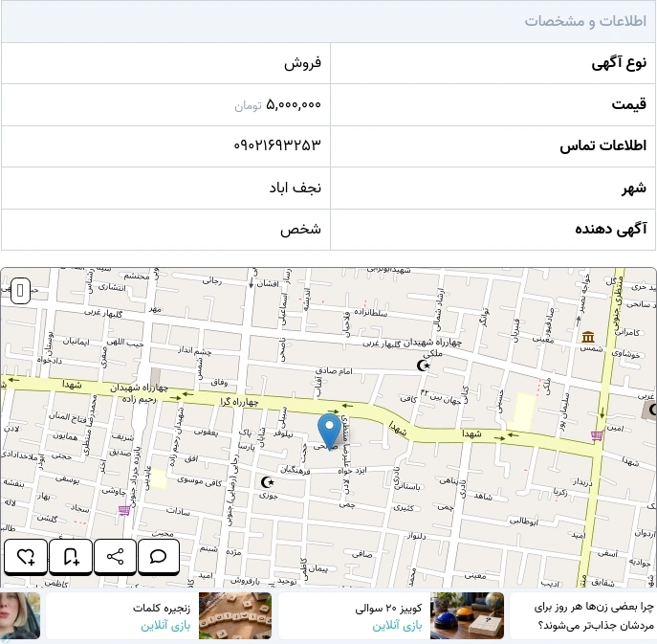Image resolution: width=657 pixels, height=644 pixels.
Task: Click the اطلاعات تماس row label
Action: (x=602, y=145)
